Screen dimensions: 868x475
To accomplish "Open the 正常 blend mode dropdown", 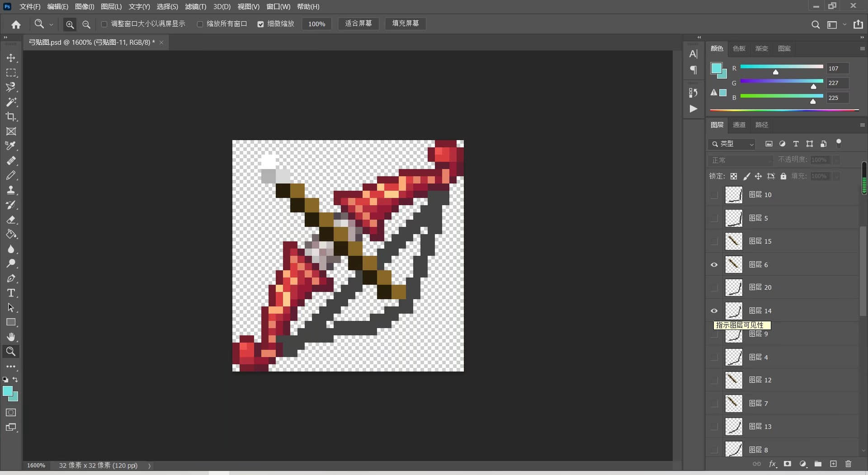I will click(741, 160).
